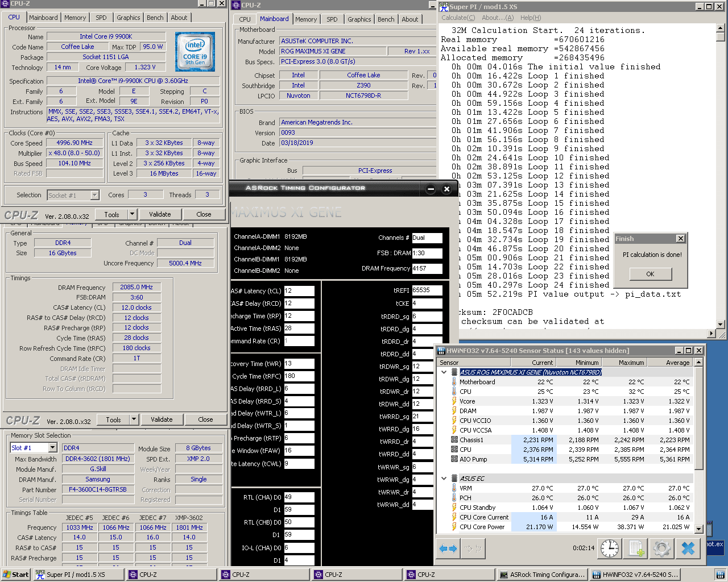Click the lightning icon beside Vcore sensor
Image resolution: width=728 pixels, height=582 pixels.
click(454, 401)
